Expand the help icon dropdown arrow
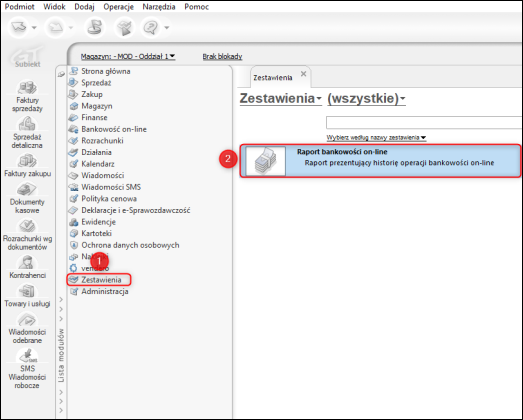The width and height of the screenshot is (523, 420). click(167, 28)
